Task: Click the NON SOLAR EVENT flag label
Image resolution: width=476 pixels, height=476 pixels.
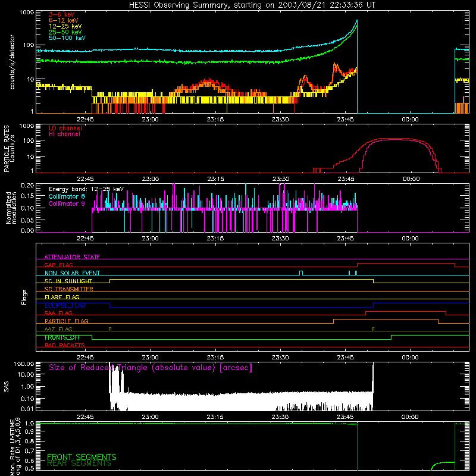Action: 72,273
